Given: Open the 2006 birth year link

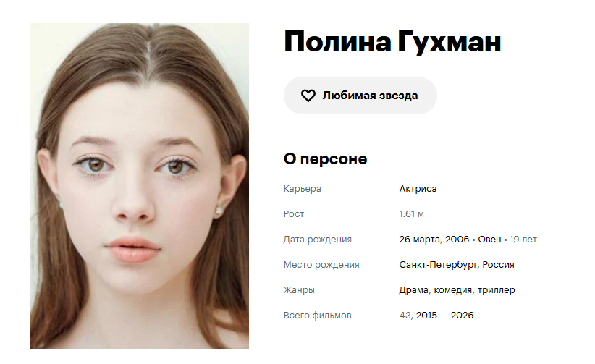Looking at the screenshot, I should [457, 240].
